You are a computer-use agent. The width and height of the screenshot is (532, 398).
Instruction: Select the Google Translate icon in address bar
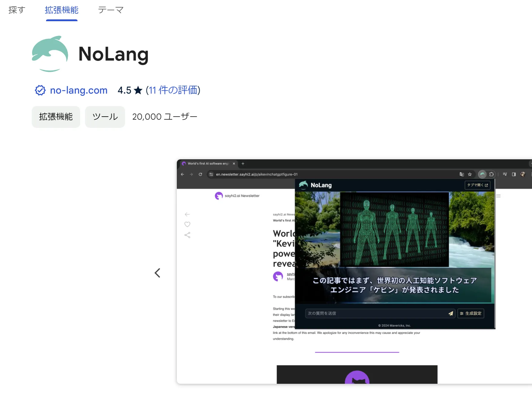[462, 174]
